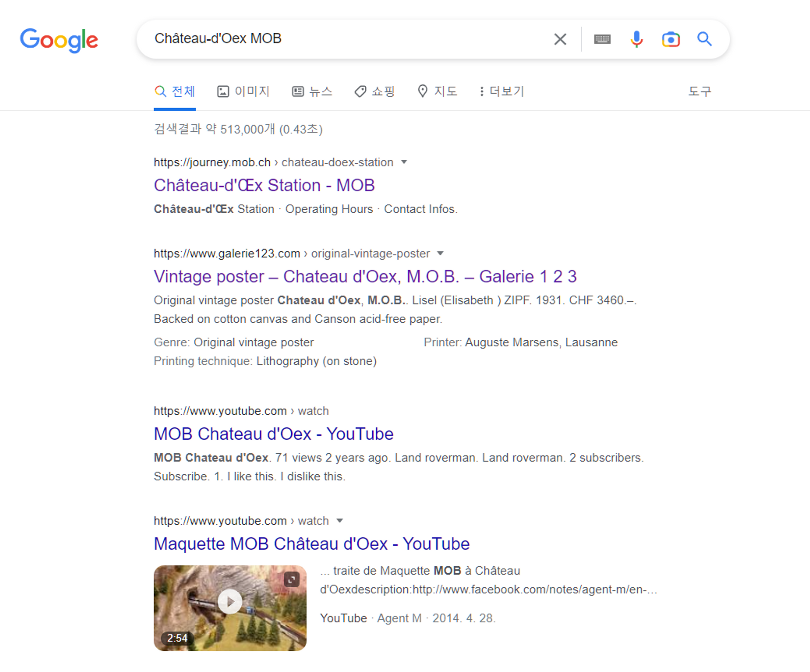
Task: Expand dropdown arrow beside galerie123.com URL
Action: coord(440,253)
